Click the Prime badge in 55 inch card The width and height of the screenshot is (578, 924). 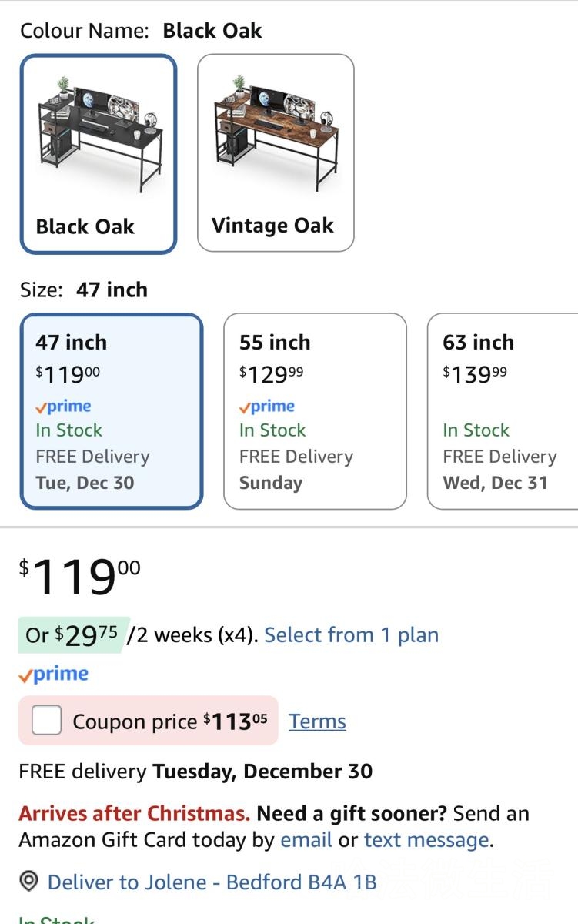click(267, 407)
